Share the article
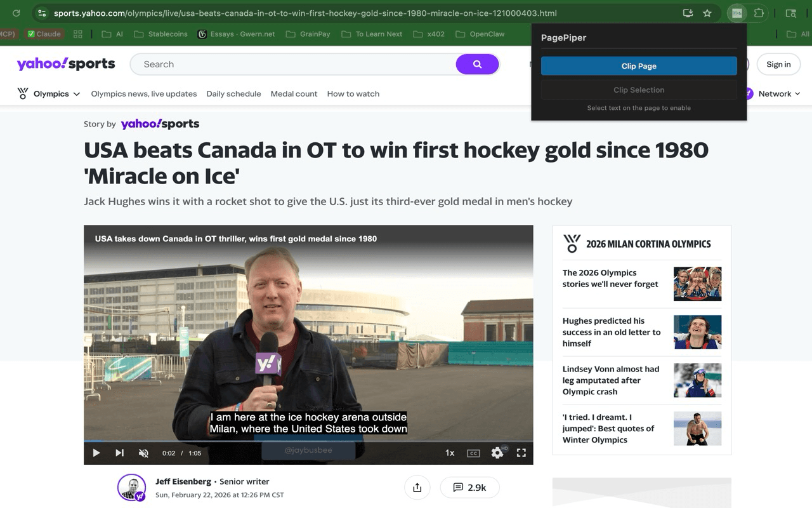812x508 pixels. (x=417, y=488)
